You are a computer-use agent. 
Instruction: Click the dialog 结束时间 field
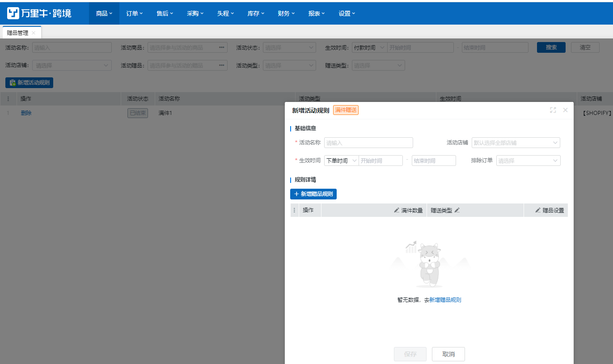click(x=434, y=161)
